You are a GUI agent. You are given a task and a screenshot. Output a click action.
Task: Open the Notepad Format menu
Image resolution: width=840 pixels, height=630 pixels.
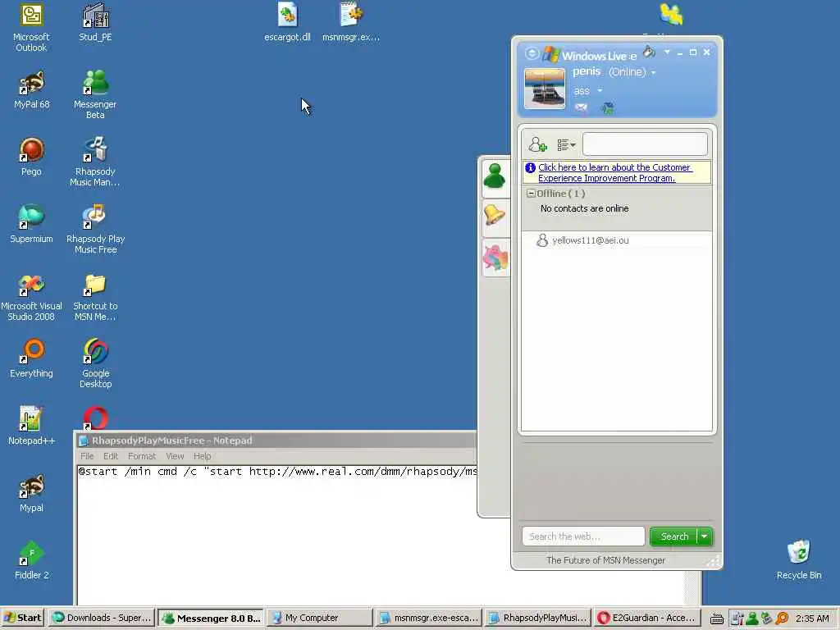pyautogui.click(x=142, y=456)
